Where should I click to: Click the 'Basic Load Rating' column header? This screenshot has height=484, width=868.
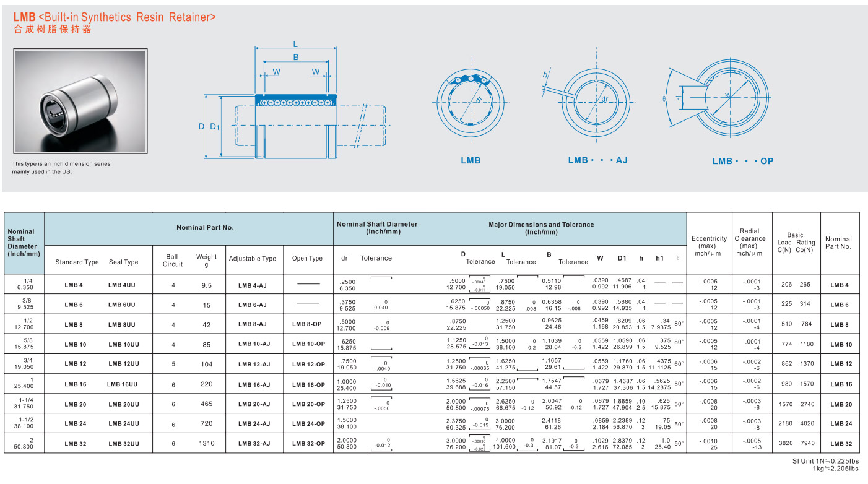796,243
